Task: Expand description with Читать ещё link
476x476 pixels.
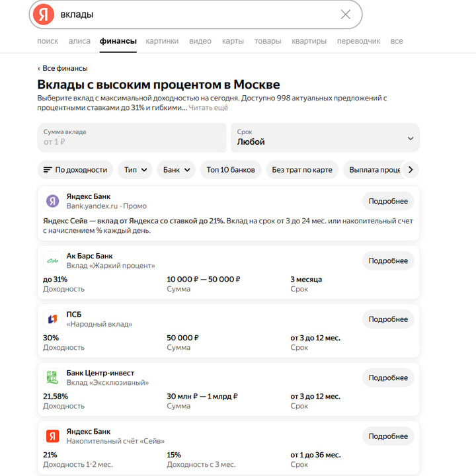Action: tap(208, 108)
